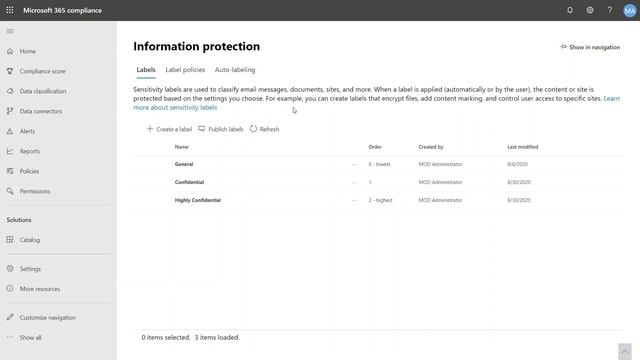Open Reports in sidebar
This screenshot has width=640, height=360.
[30, 151]
